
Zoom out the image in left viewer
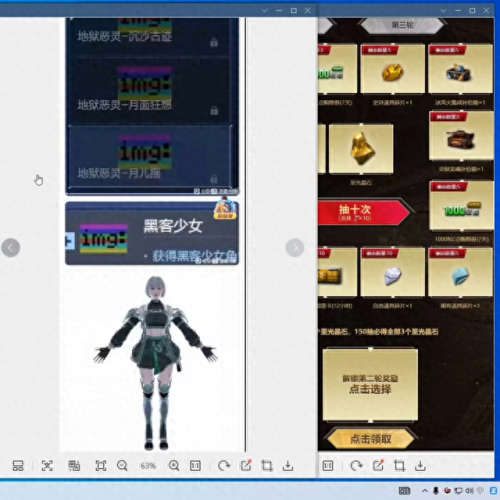(122, 466)
